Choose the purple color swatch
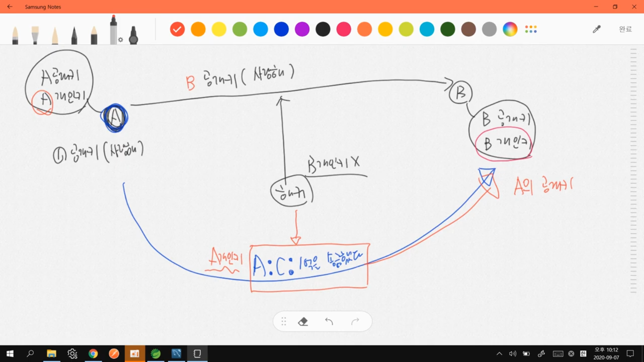Viewport: 644px width, 362px height. [302, 29]
